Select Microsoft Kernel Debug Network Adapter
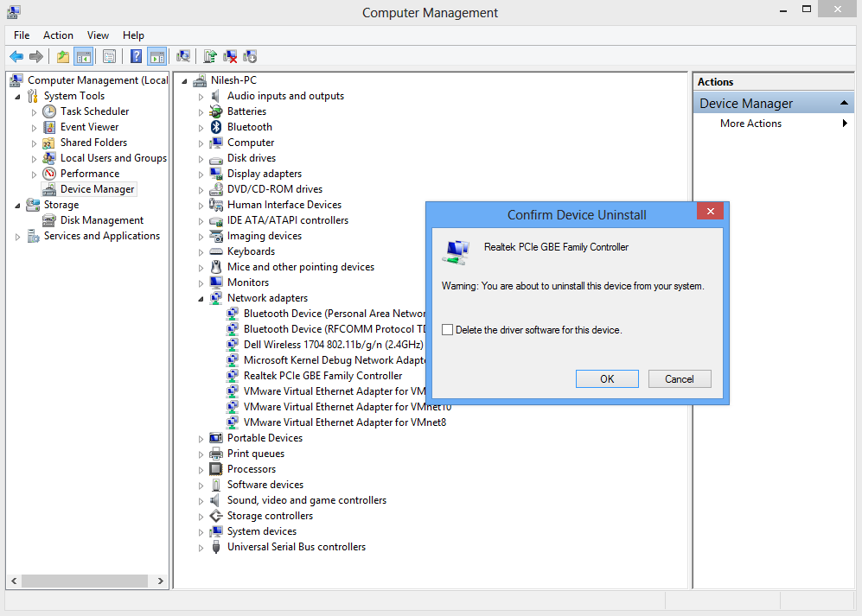The image size is (862, 616). [x=335, y=360]
